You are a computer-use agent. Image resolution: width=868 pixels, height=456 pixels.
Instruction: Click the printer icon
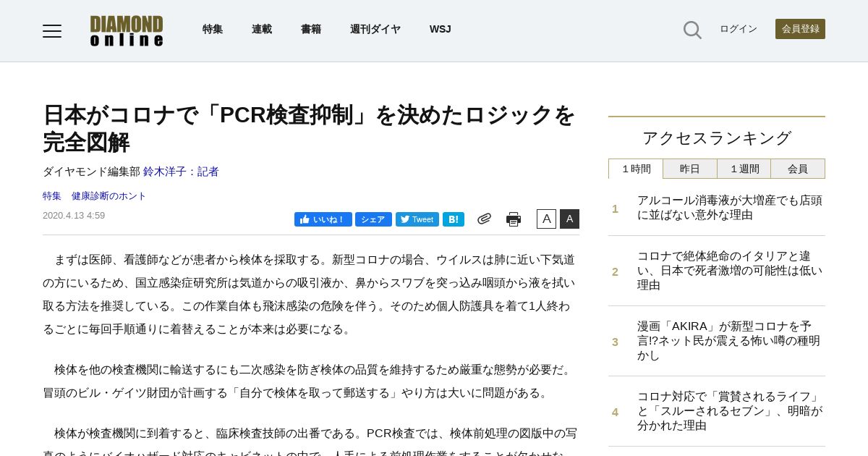tap(514, 219)
